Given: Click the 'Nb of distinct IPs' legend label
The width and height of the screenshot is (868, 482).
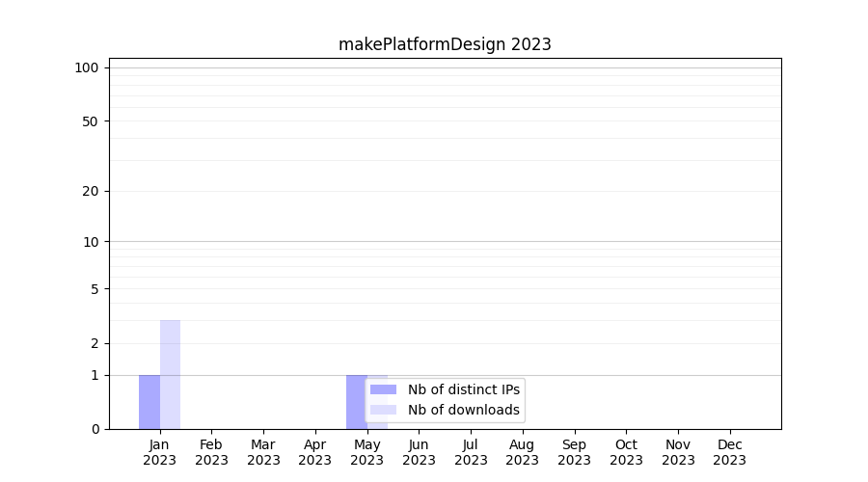Looking at the screenshot, I should [463, 389].
